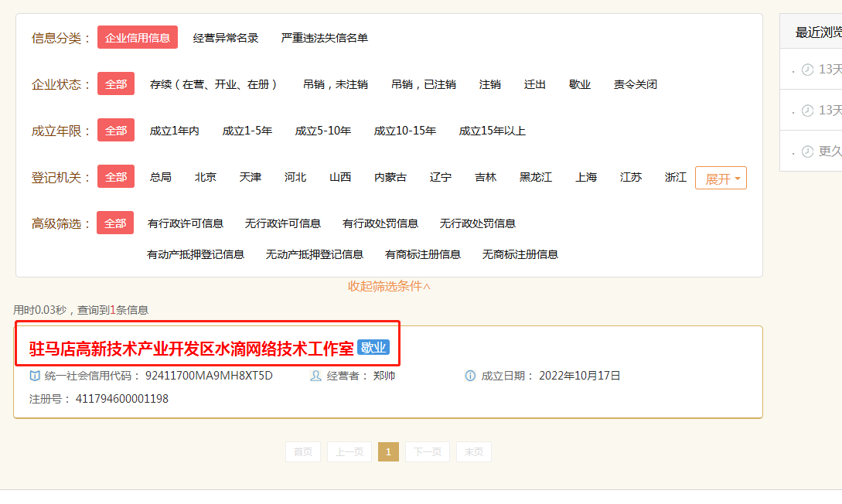This screenshot has height=504, width=842.
Task: Filter by 无行政处罚信息
Action: pyautogui.click(x=478, y=223)
